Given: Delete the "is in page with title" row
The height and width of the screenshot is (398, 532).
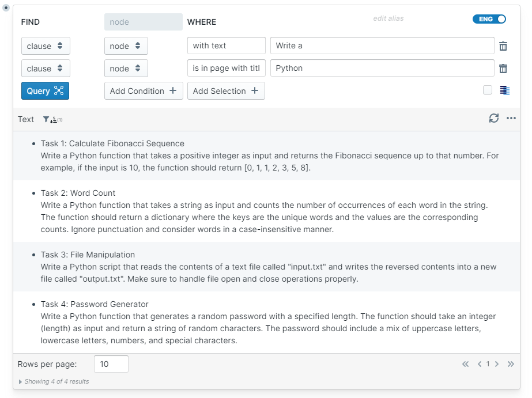Looking at the screenshot, I should coord(503,69).
